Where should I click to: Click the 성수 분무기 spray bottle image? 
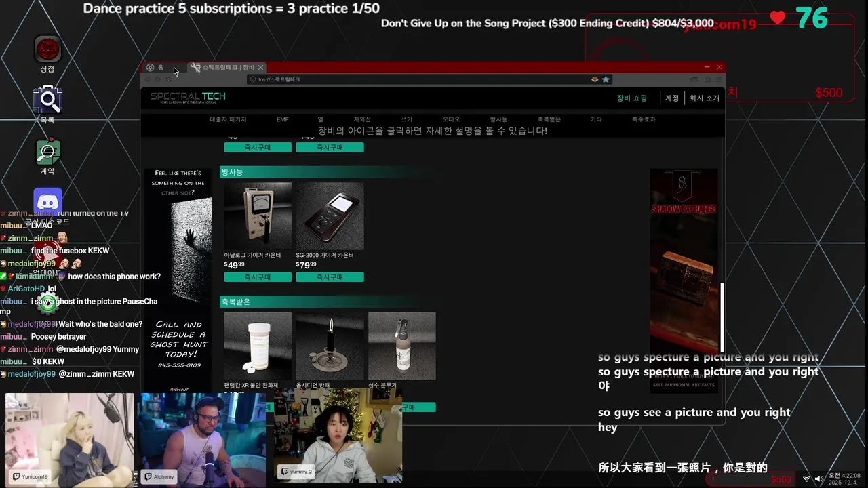[x=401, y=346]
